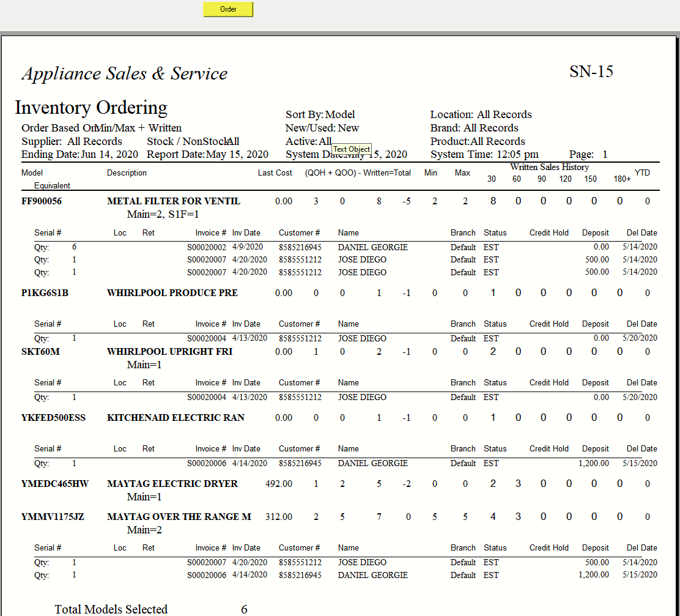Click System Time 12:05 pm
The width and height of the screenshot is (680, 616).
(x=484, y=154)
